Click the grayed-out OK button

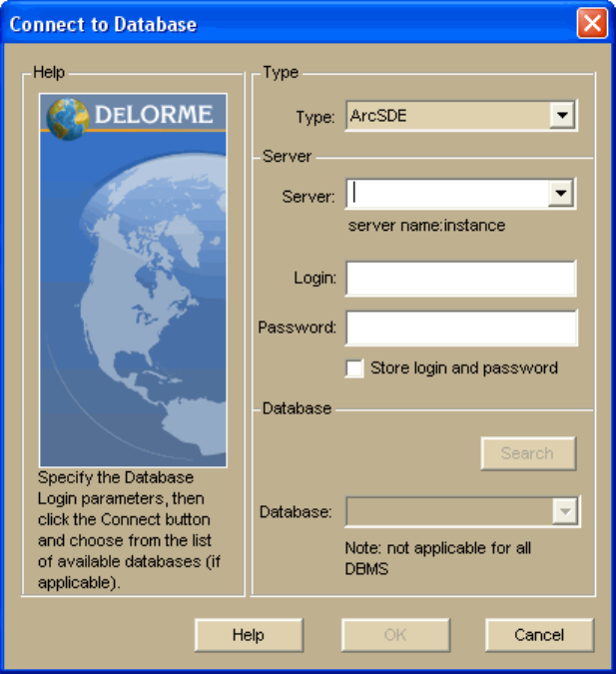click(395, 635)
